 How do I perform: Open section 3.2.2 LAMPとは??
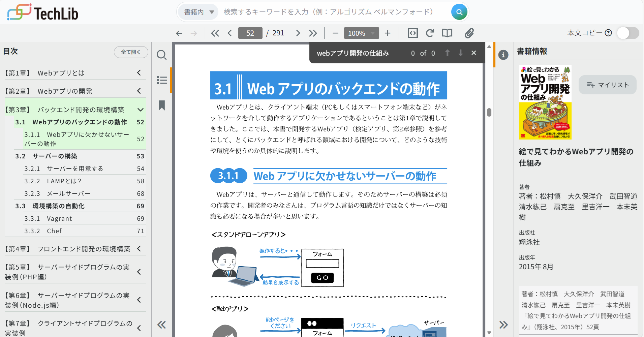[84, 181]
